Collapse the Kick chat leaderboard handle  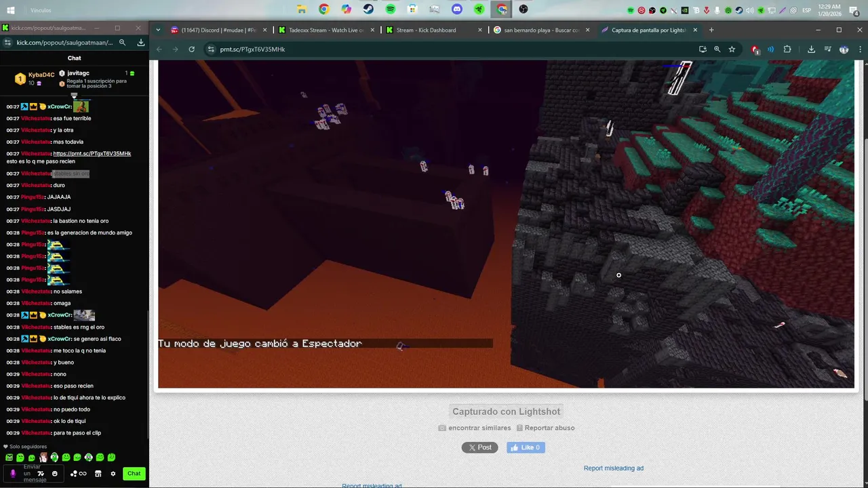75,95
